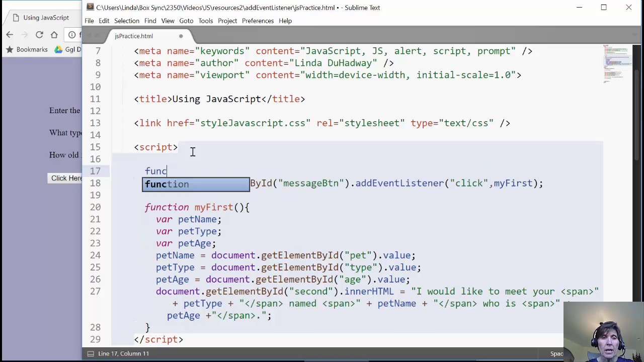The width and height of the screenshot is (644, 362).
Task: Click the unsaved dot on jsPractice.html tab
Action: click(x=181, y=36)
